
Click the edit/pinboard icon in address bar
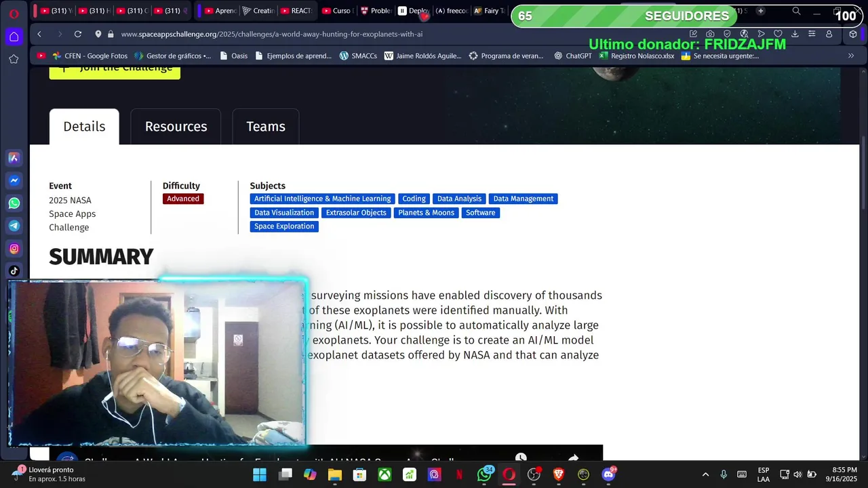[x=693, y=34]
